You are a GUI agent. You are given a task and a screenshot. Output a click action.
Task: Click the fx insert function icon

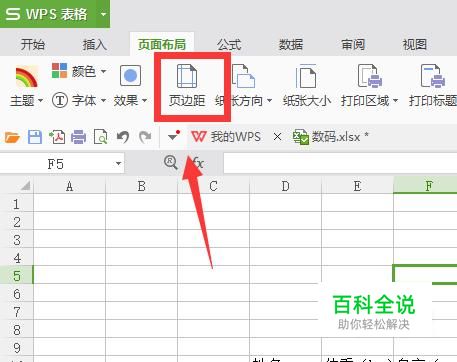tap(198, 163)
